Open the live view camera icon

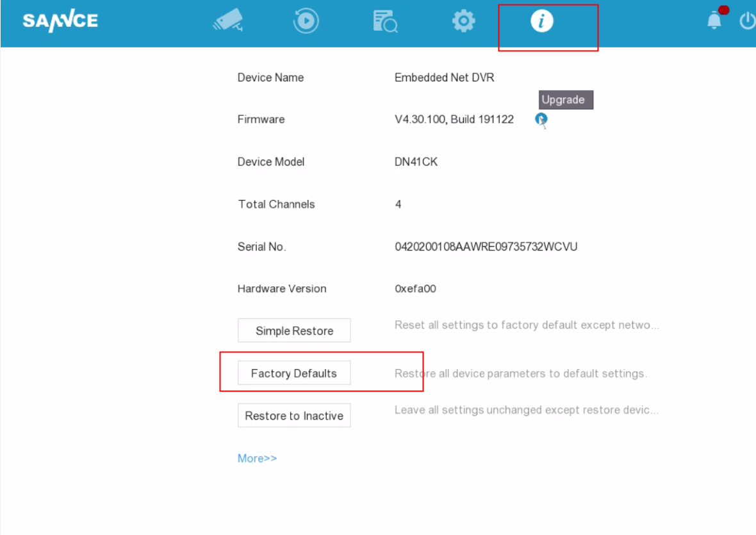(x=228, y=21)
